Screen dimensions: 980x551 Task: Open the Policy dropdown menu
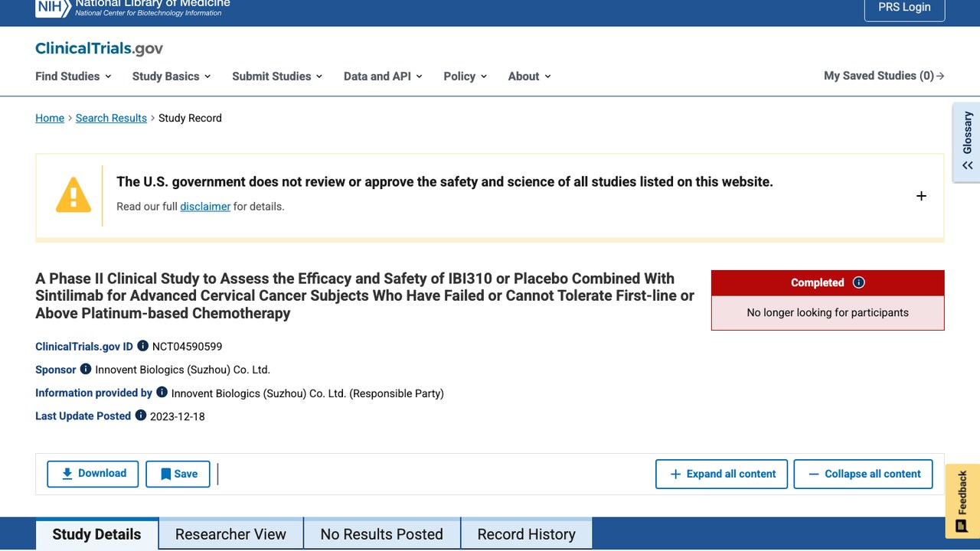click(465, 76)
